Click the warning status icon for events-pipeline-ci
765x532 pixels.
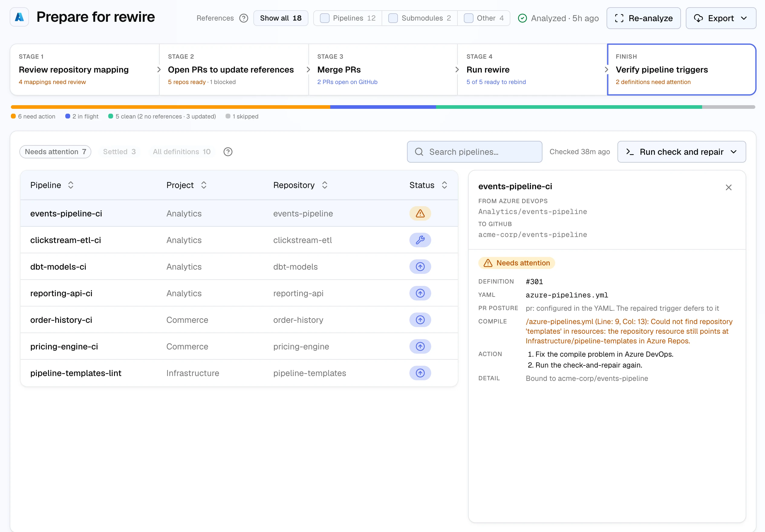420,213
